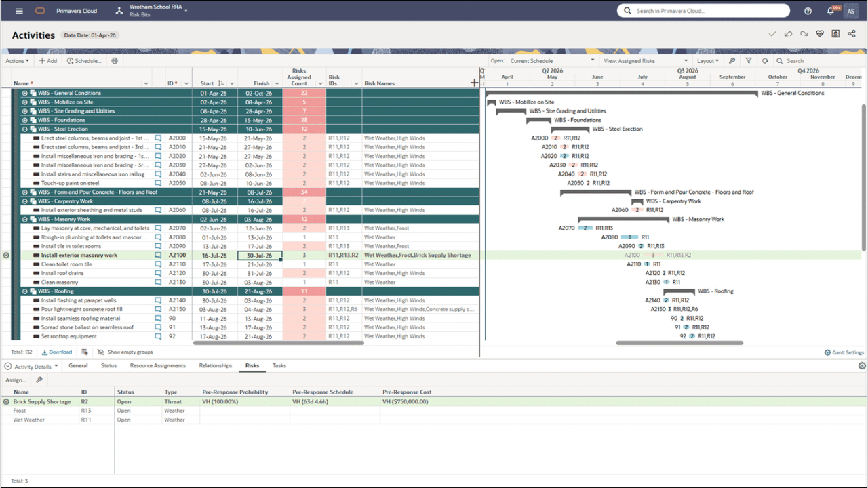The width and height of the screenshot is (868, 488).
Task: Click the Add button
Action: pos(48,61)
